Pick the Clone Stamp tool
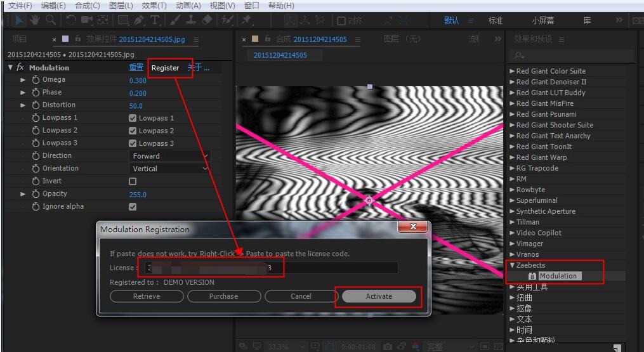This screenshot has width=644, height=352. (x=191, y=21)
